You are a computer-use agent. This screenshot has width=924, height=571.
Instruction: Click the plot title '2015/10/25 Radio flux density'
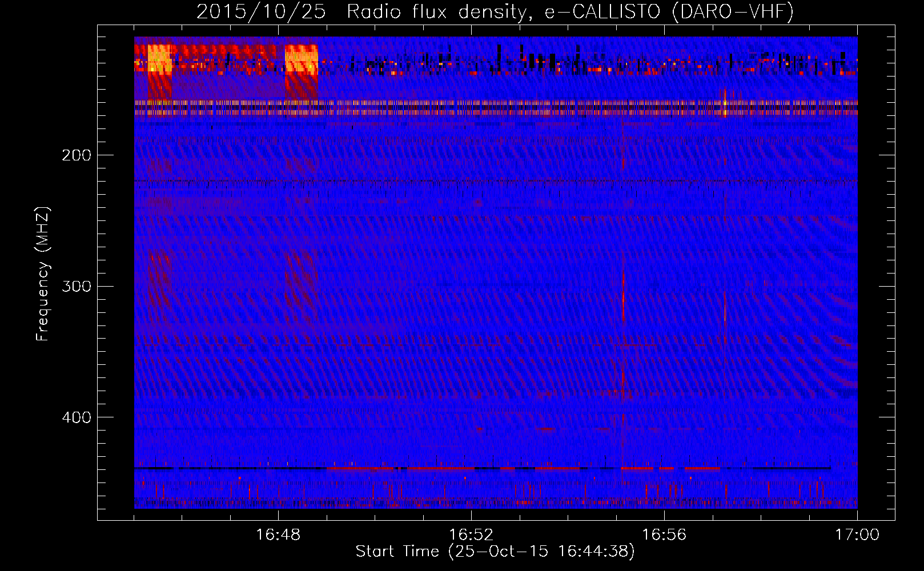495,12
